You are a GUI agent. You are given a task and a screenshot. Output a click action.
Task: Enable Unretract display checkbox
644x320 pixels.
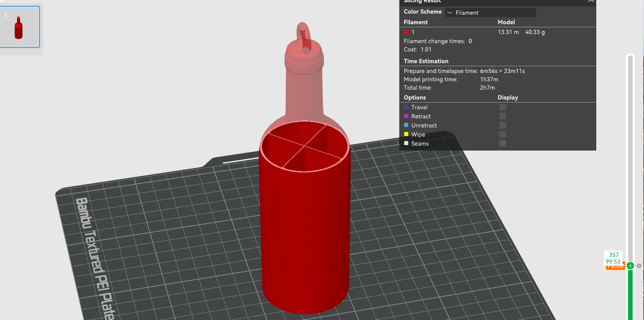click(x=503, y=125)
